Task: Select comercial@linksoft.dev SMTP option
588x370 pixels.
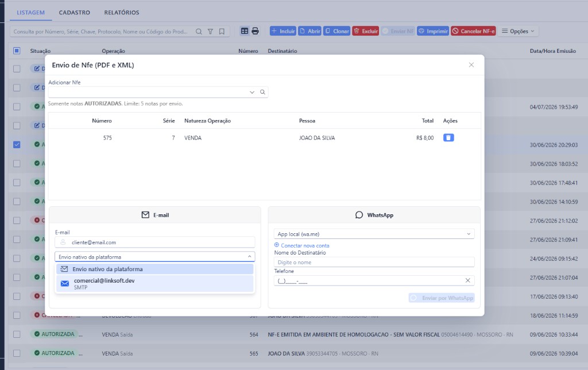Action: tap(155, 284)
